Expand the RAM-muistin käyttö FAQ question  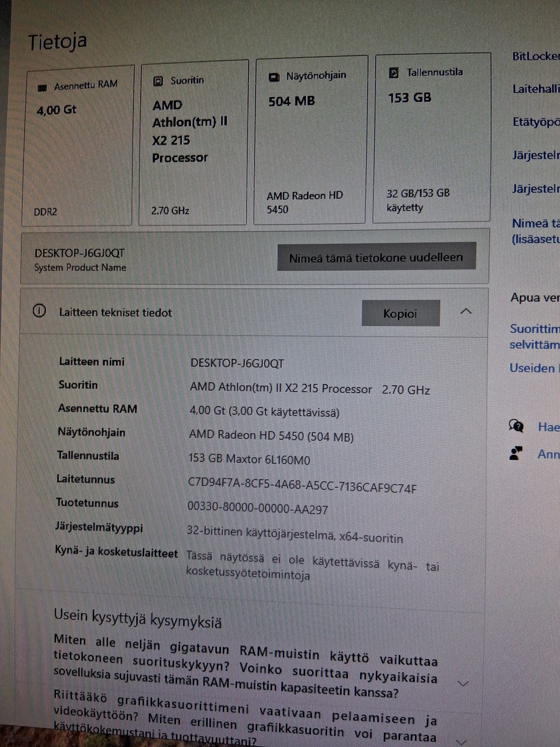[x=463, y=683]
